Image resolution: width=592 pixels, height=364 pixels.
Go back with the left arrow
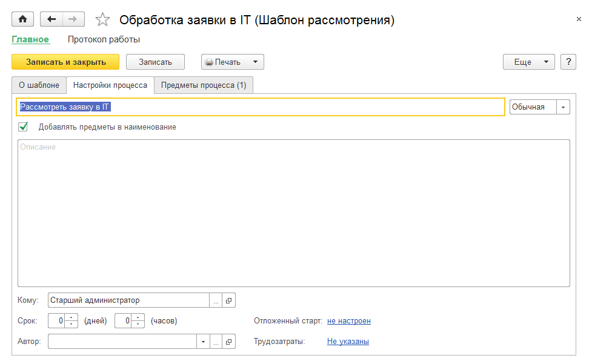click(x=52, y=19)
